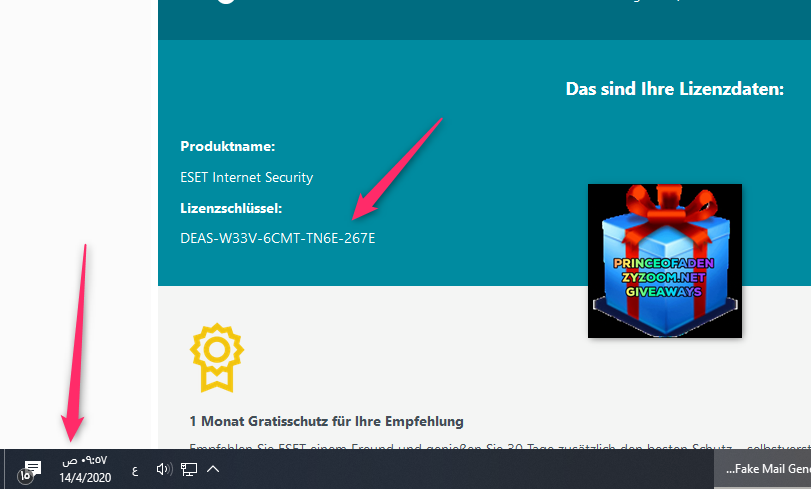Open the Action Center notifications icon
Image resolution: width=811 pixels, height=489 pixels.
click(29, 471)
